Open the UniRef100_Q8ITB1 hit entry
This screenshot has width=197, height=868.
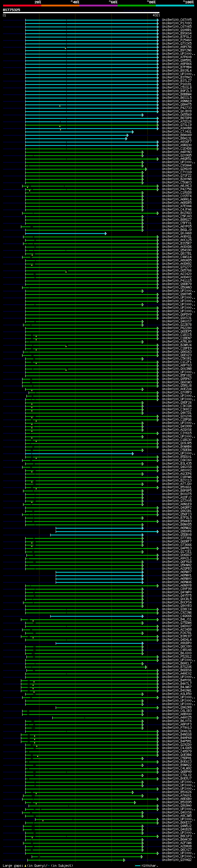point(177,253)
